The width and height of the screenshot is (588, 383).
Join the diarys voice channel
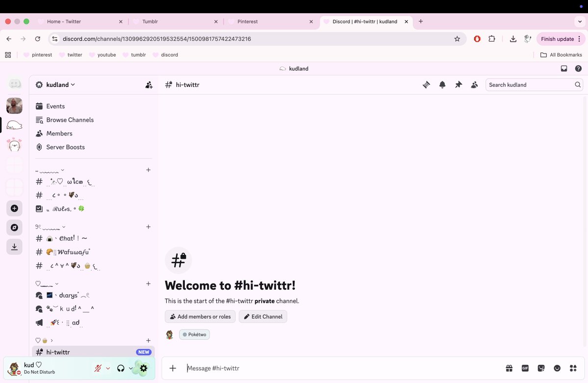[x=93, y=295]
